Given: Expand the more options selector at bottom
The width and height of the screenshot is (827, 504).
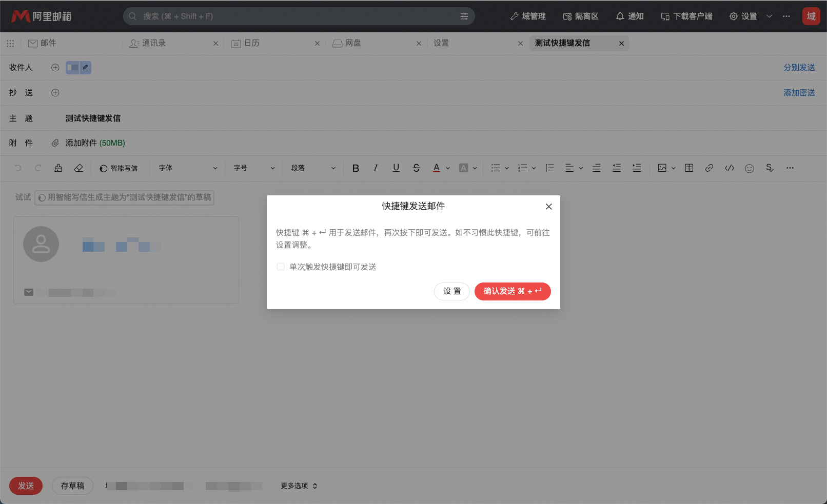Looking at the screenshot, I should tap(299, 486).
